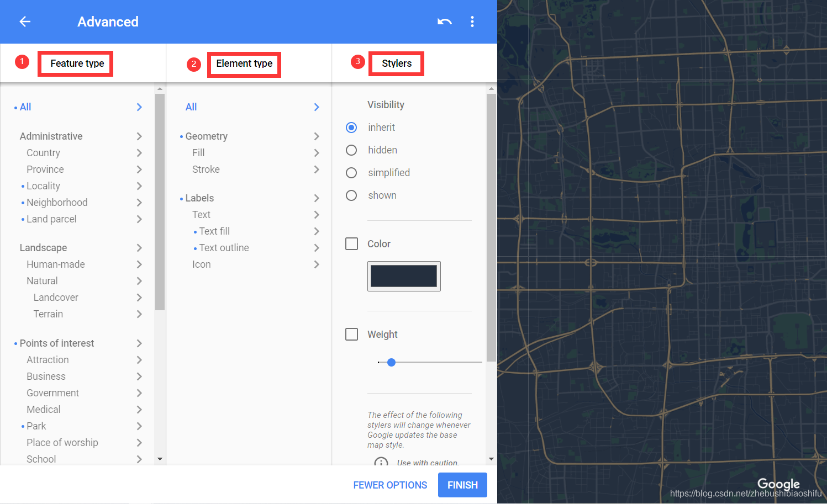Expand the Points of interest chevron

coord(139,343)
